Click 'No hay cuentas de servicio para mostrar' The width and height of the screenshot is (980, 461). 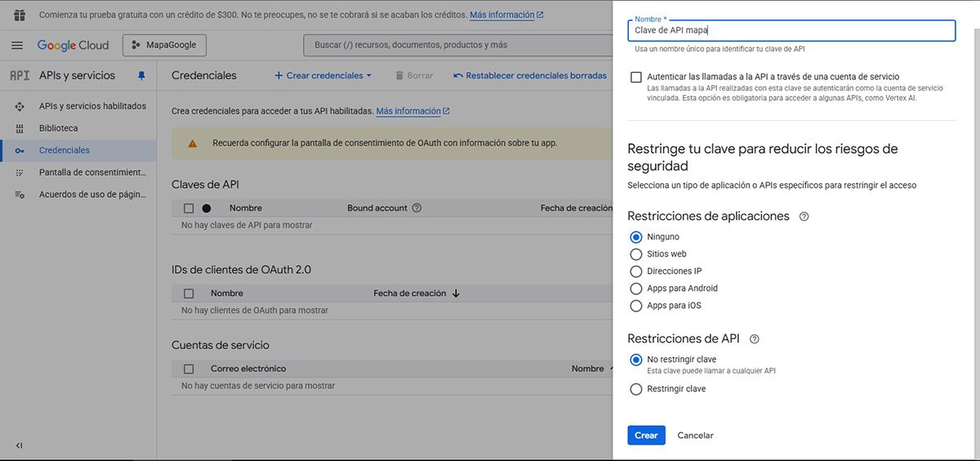coord(258,385)
